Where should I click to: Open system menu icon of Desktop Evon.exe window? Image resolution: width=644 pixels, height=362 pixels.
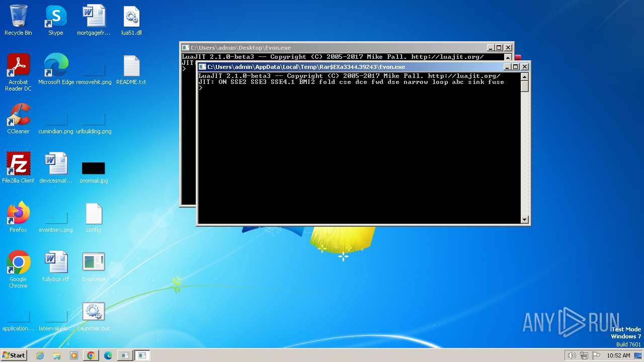[186, 48]
